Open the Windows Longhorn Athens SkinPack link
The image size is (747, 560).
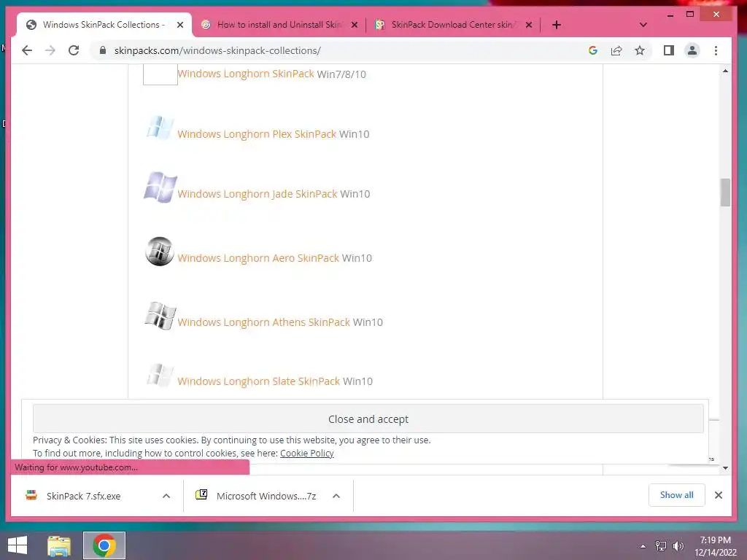tap(264, 322)
